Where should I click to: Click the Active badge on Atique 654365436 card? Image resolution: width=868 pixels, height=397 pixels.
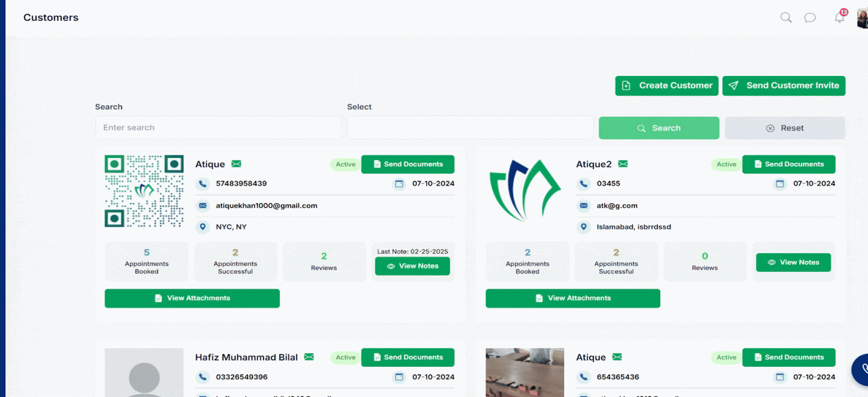coord(726,357)
